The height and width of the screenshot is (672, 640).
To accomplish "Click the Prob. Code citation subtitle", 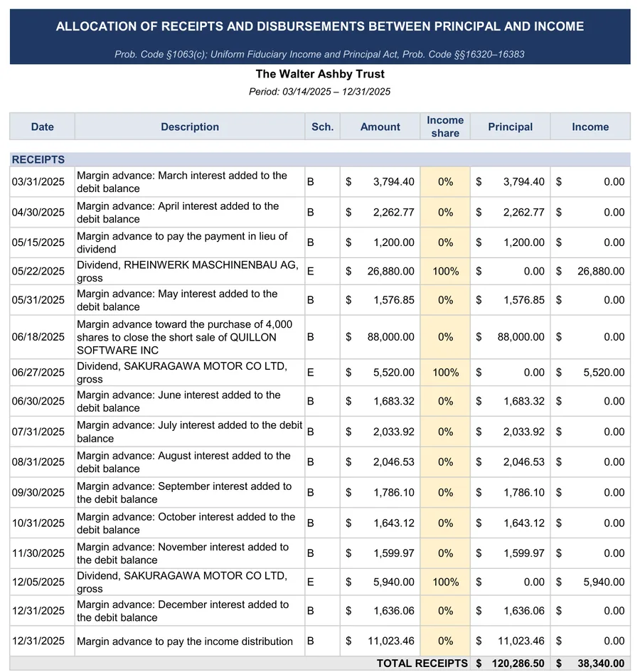I will click(320, 55).
